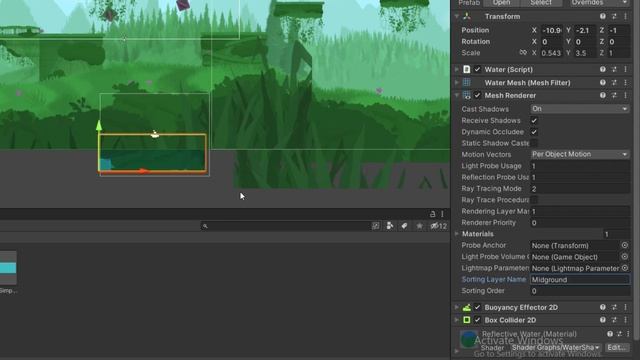Enable Static Shadow Caster checkbox

tap(534, 143)
